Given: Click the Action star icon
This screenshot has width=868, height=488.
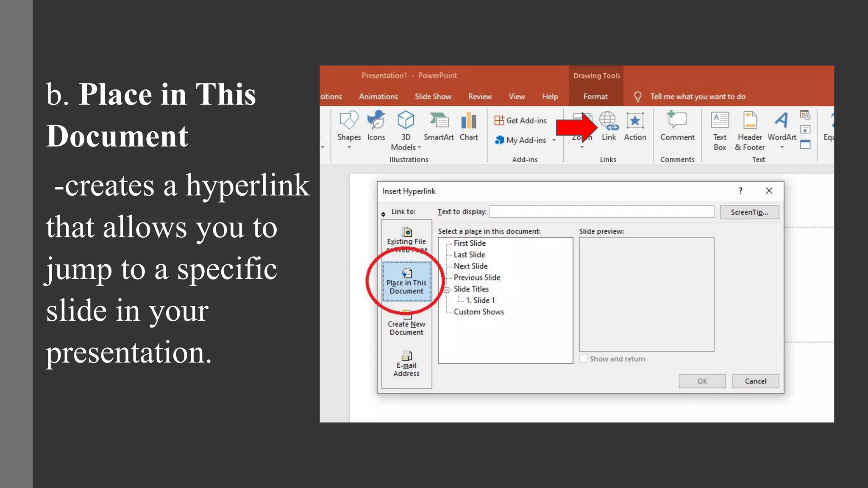Looking at the screenshot, I should pos(634,121).
